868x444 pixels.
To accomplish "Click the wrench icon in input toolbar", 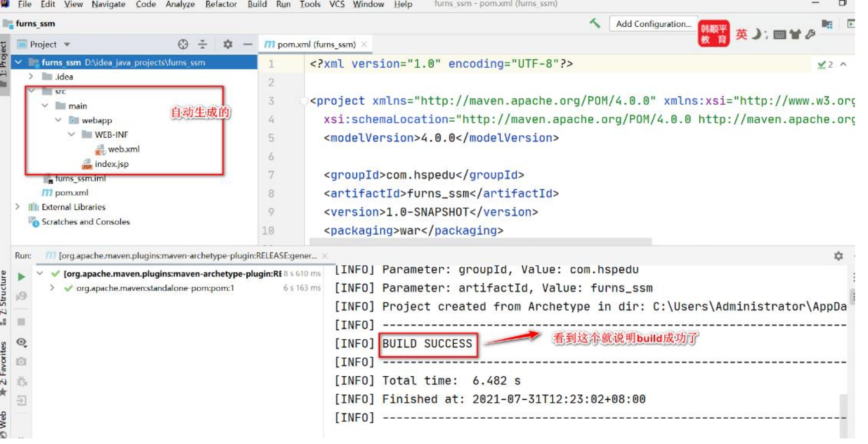I will pos(810,34).
